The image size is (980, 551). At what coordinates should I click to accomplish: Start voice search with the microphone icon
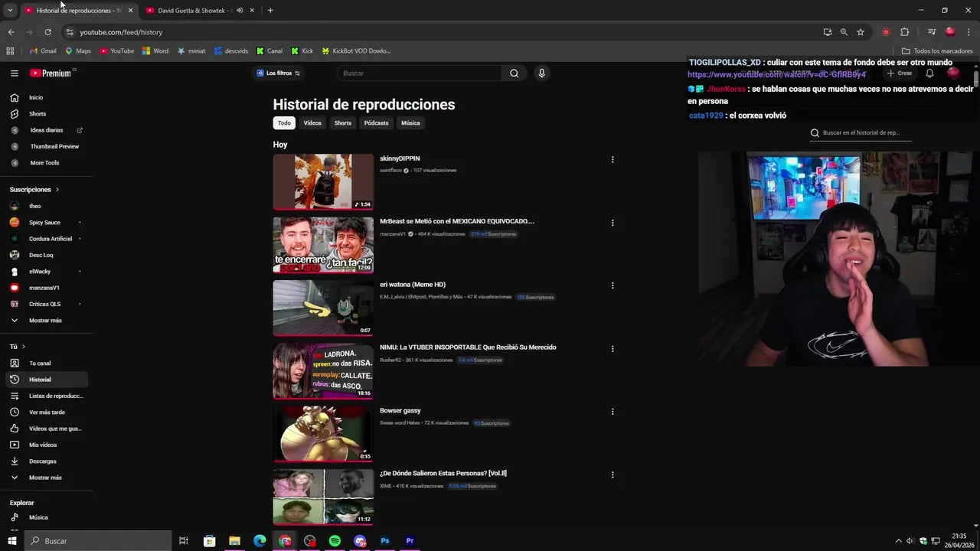tap(541, 73)
